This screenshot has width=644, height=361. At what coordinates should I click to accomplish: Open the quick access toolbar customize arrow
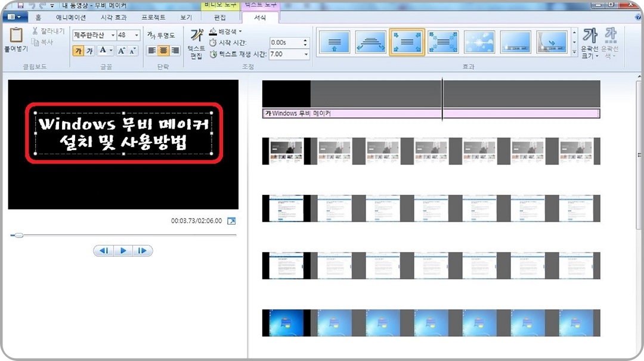(x=52, y=6)
